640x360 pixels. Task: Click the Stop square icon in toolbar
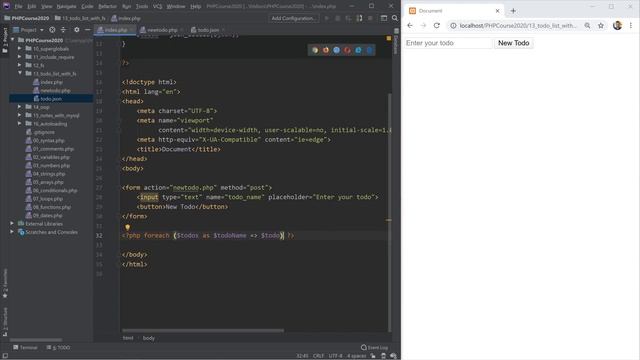370,18
